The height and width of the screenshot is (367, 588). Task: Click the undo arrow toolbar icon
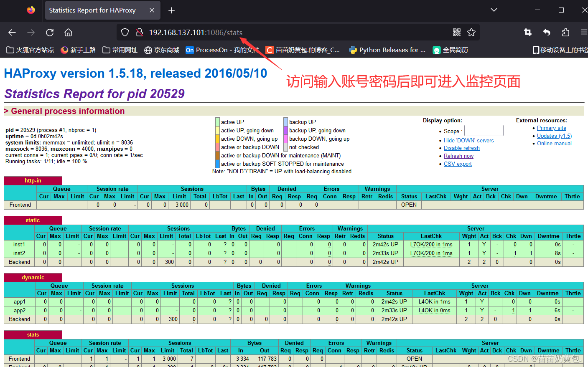[547, 32]
